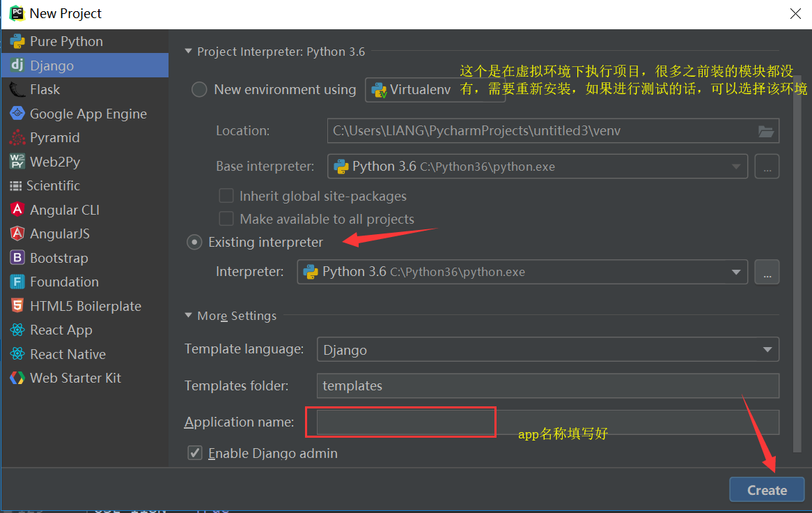Pick the Pyramid project icon

coord(17,137)
